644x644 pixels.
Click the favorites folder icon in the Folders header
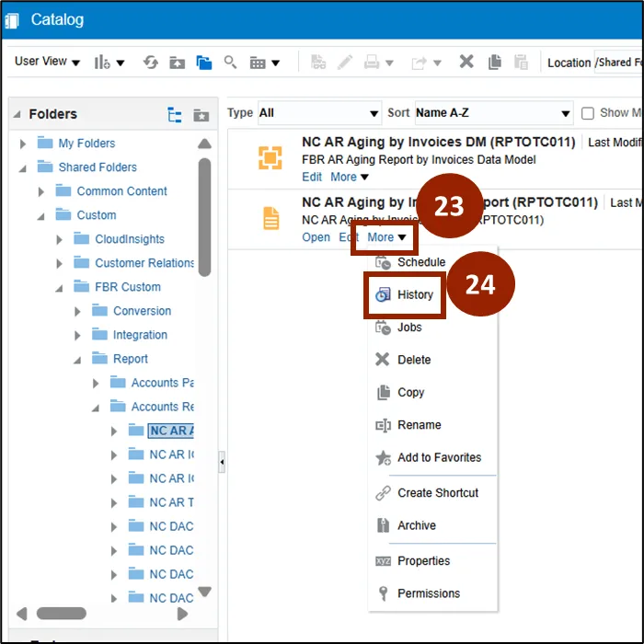(201, 115)
